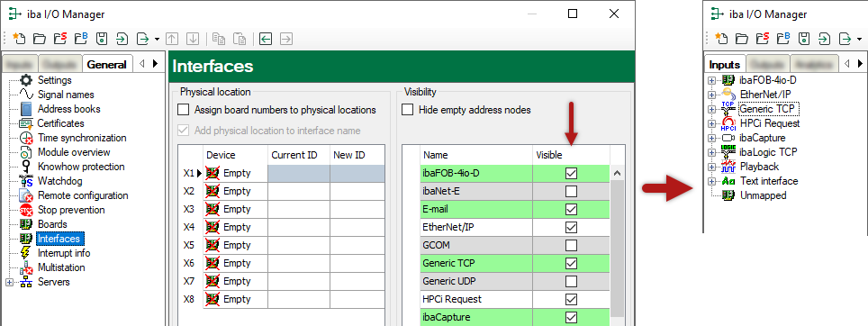Open Export dropdown arrow in Inputs-tab window toolbar

859,39
